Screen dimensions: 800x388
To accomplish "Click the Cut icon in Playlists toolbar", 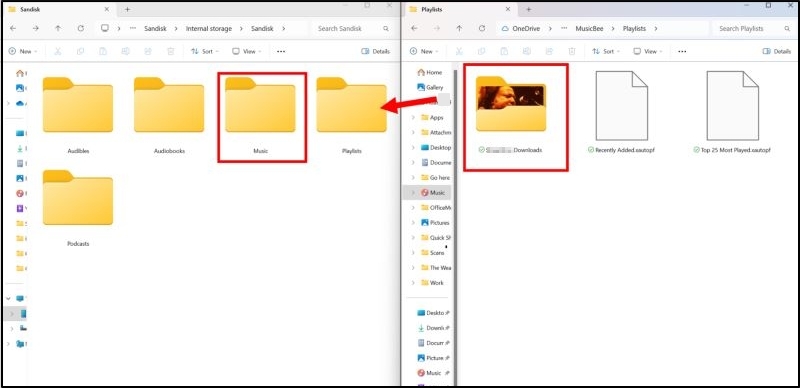I will point(459,52).
